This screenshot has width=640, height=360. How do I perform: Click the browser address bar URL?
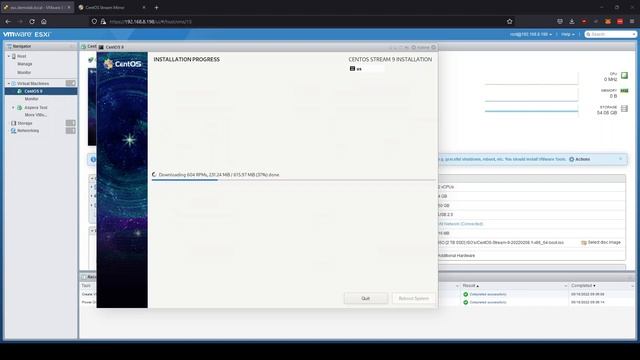coord(150,22)
